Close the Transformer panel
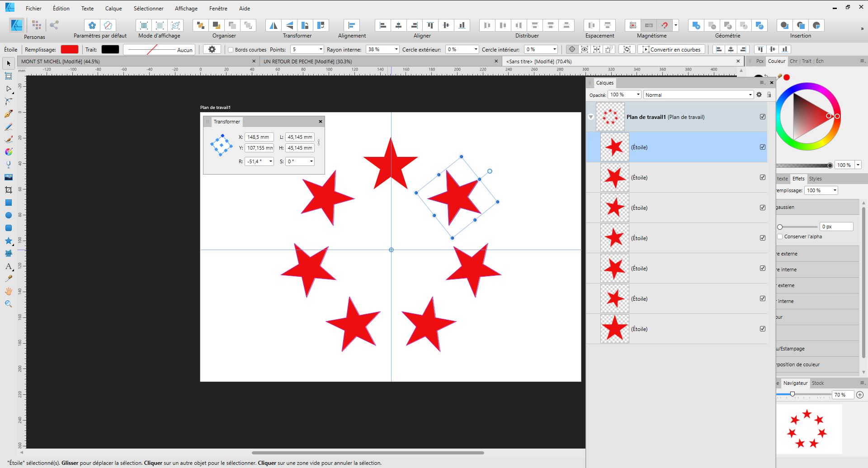Screen dimensions: 868x468 [x=321, y=121]
